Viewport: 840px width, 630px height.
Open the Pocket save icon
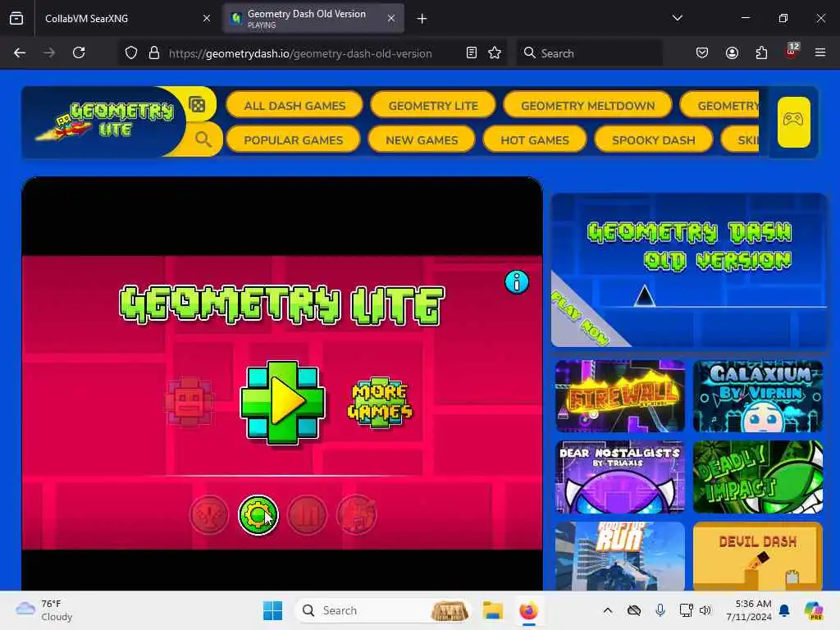tap(702, 52)
